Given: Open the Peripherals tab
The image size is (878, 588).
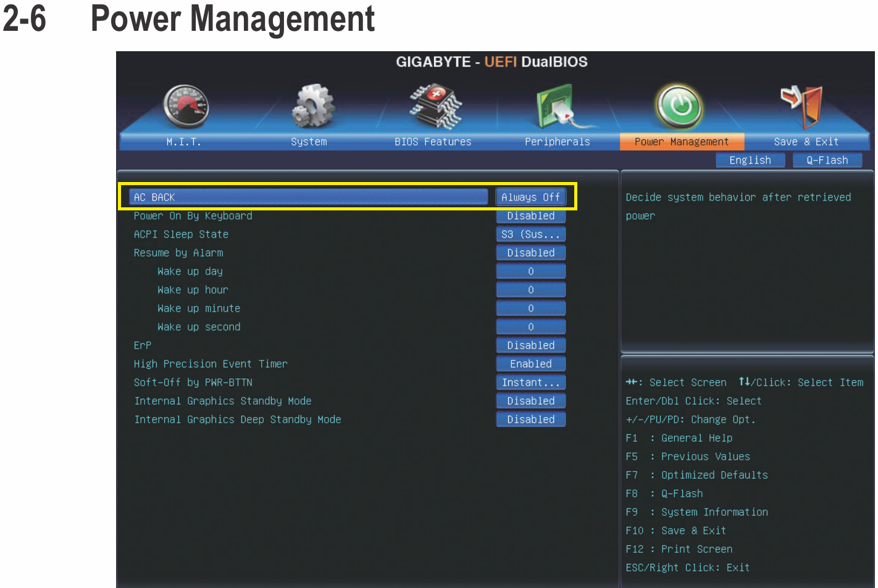Looking at the screenshot, I should click(557, 142).
